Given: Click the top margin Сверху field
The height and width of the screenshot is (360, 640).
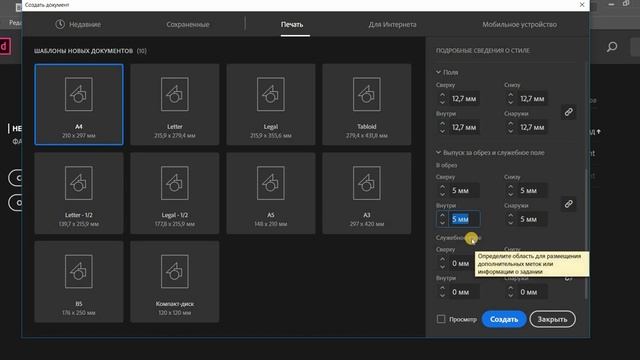Looking at the screenshot, I should click(464, 99).
